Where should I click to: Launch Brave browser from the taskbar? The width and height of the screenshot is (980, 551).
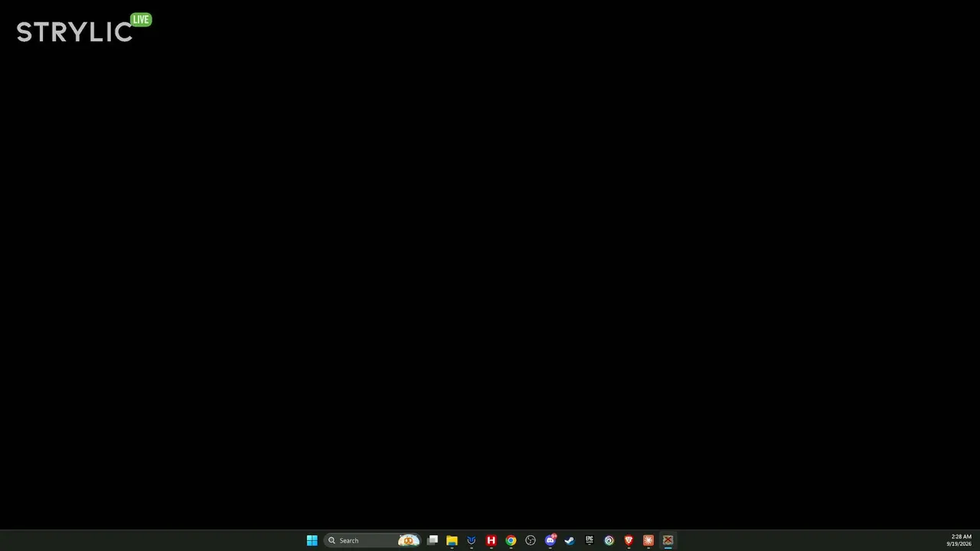click(x=629, y=540)
